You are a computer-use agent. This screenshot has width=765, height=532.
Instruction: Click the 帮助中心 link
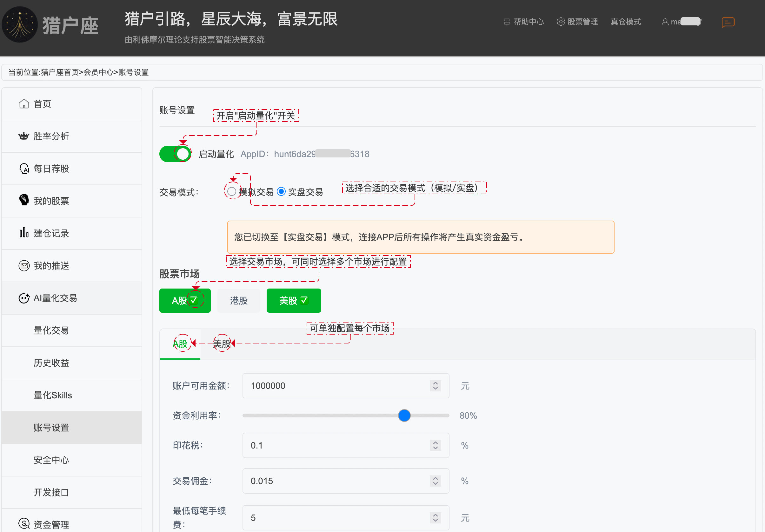point(529,22)
